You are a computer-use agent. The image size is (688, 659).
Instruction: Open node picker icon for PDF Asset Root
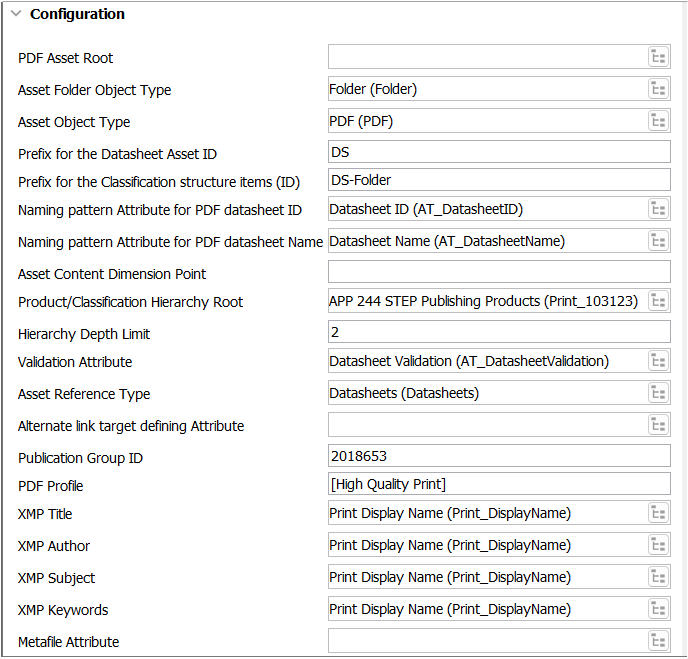[x=658, y=57]
